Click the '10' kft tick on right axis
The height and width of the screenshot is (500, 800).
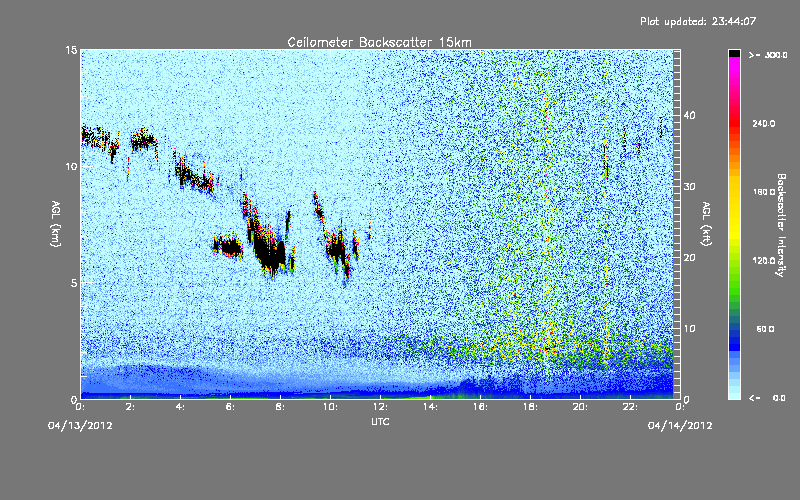click(689, 329)
